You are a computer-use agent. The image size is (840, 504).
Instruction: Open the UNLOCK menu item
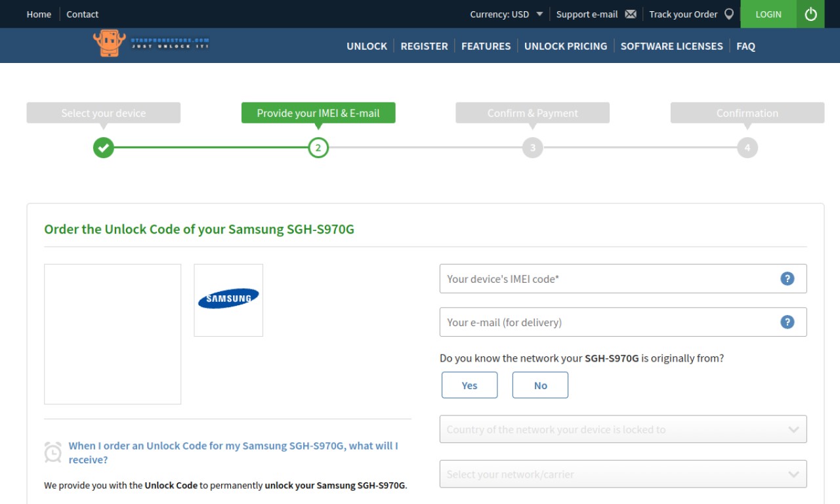367,46
